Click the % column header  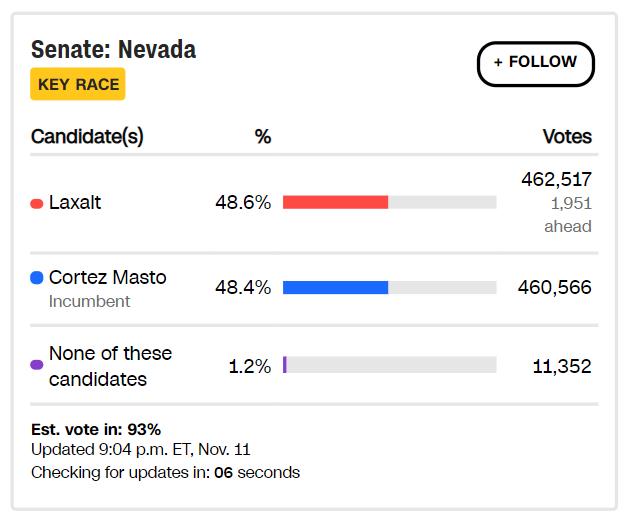263,137
